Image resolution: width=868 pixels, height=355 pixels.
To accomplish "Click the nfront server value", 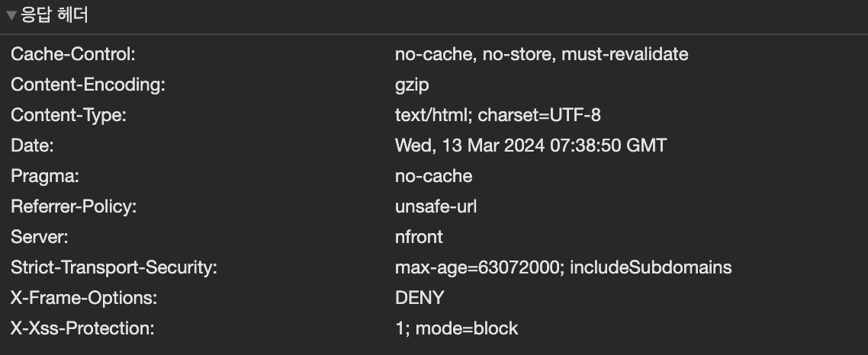I will click(x=419, y=238).
